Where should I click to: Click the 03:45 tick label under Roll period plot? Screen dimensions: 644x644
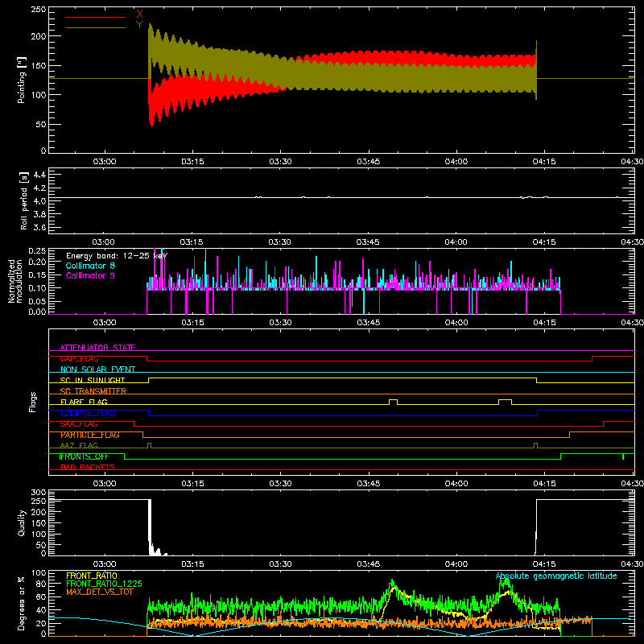pos(368,242)
